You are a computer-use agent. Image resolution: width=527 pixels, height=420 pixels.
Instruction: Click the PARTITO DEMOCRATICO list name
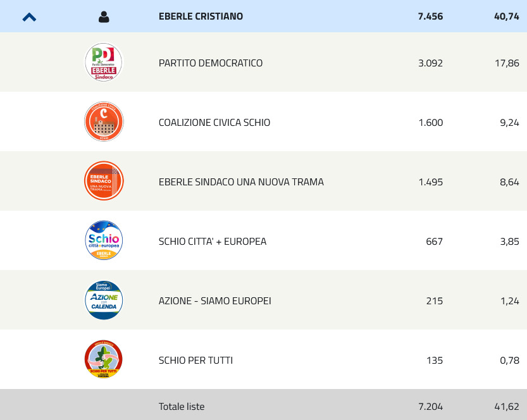[x=211, y=63]
